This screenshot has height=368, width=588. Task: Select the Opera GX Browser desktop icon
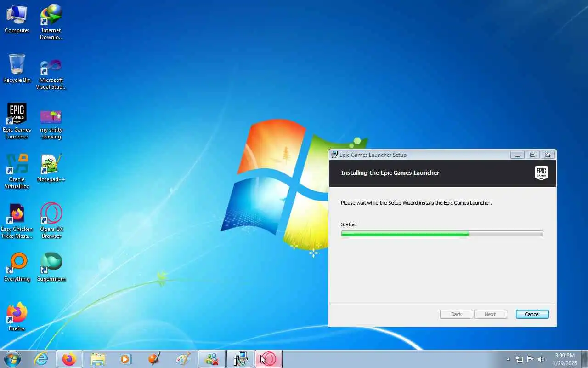51,221
